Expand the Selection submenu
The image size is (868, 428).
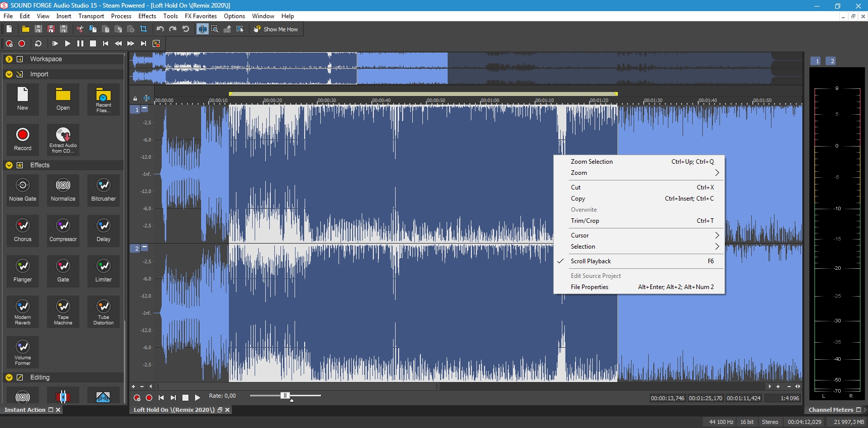tap(639, 247)
